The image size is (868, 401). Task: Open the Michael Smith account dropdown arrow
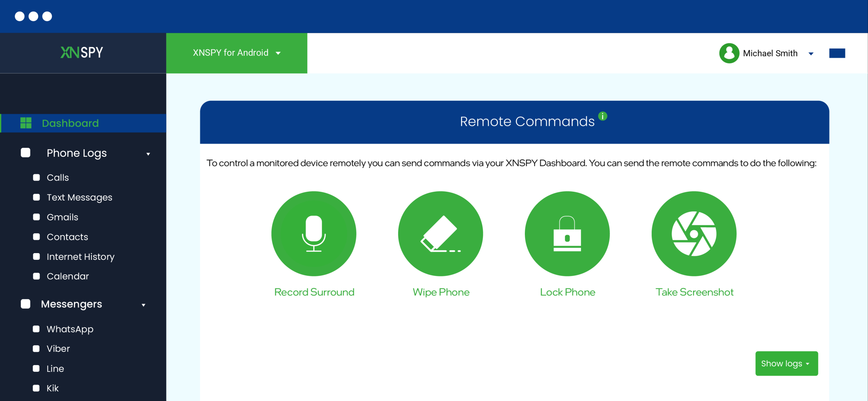pos(811,54)
